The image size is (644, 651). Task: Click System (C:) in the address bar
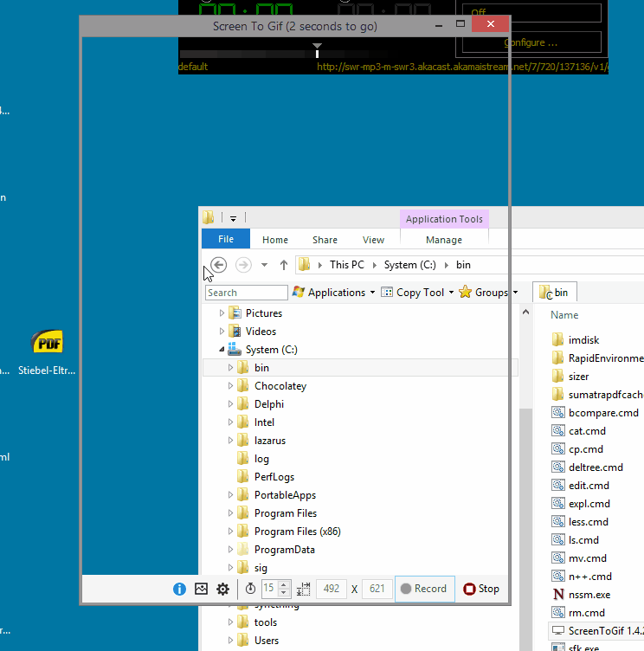coord(409,265)
